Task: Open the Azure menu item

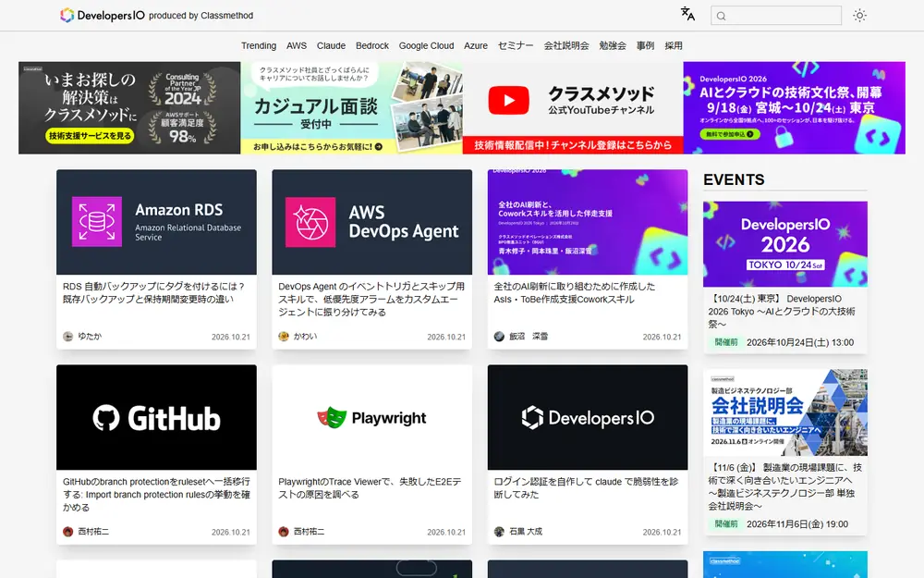Action: click(476, 45)
